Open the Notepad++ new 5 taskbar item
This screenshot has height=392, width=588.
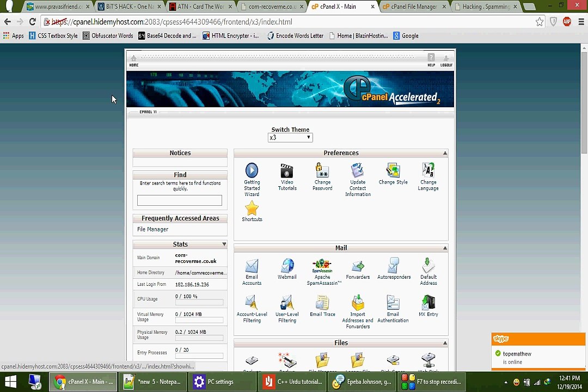152,382
